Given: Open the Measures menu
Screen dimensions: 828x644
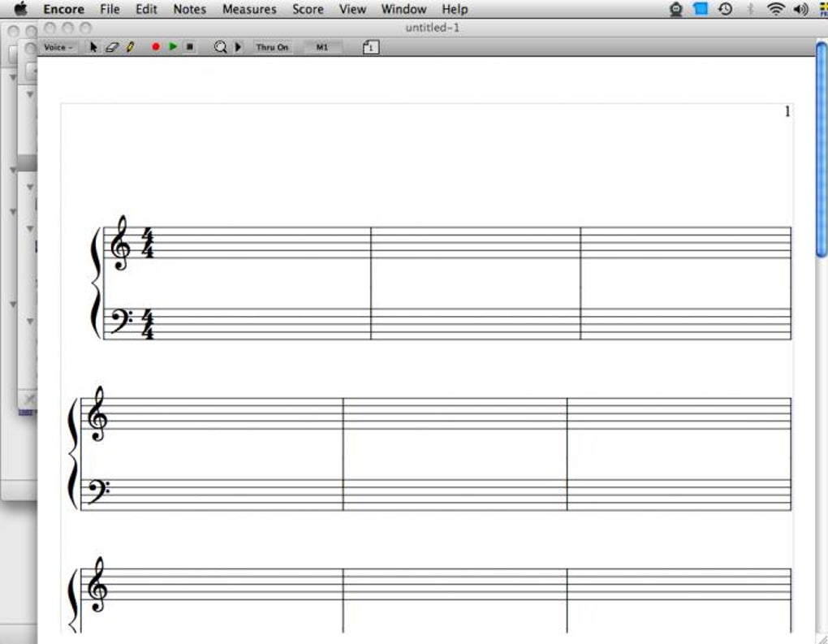Looking at the screenshot, I should 249,9.
